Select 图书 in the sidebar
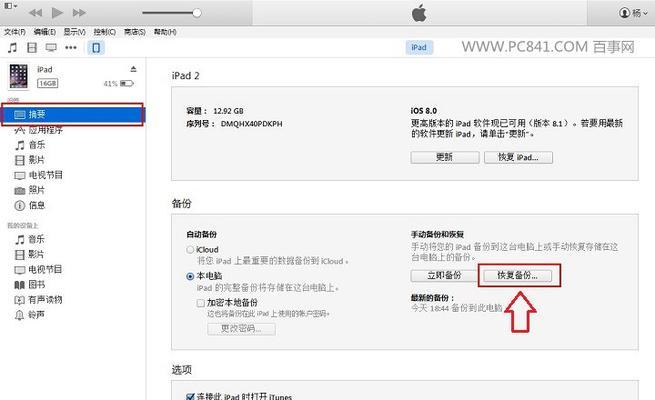 (x=37, y=284)
